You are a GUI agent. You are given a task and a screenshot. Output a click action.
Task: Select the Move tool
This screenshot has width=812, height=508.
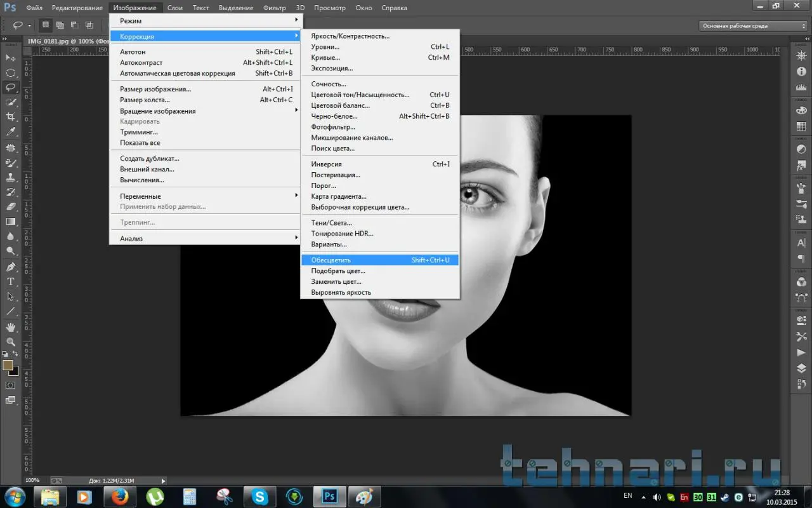11,58
